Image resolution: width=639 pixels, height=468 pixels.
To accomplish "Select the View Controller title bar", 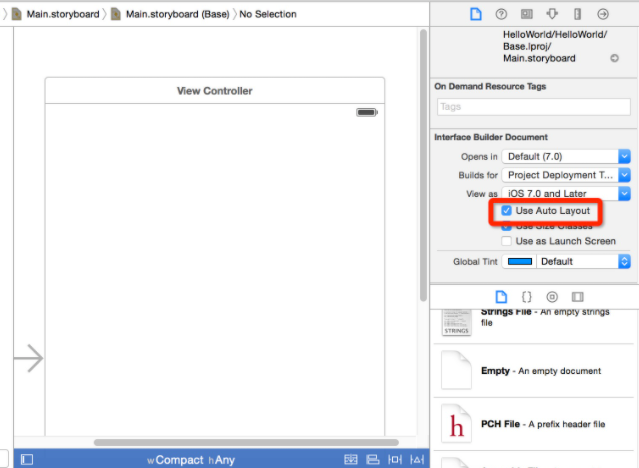I will [215, 91].
